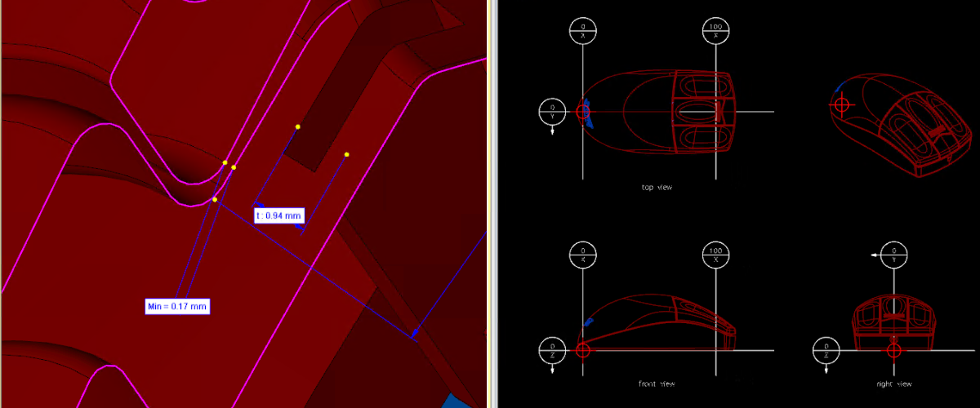Select the "Min = 0.17 mm" dimension label
This screenshot has width=980, height=408.
(177, 306)
